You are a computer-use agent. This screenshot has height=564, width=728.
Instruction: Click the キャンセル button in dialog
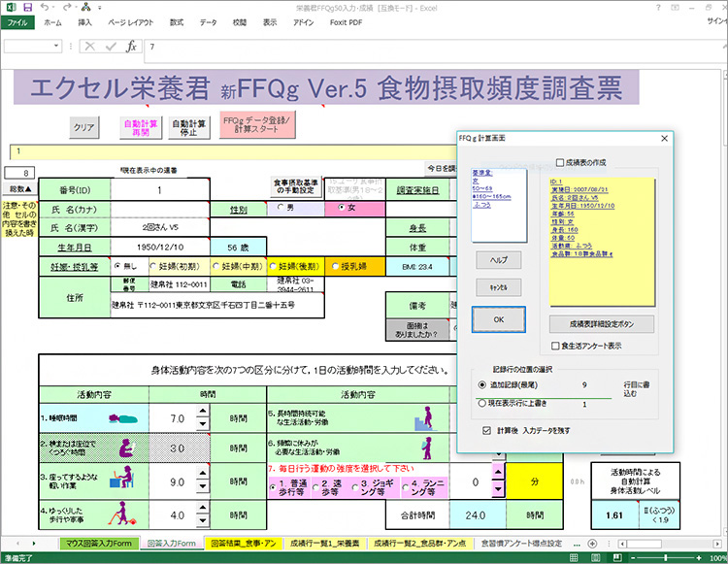coord(499,287)
